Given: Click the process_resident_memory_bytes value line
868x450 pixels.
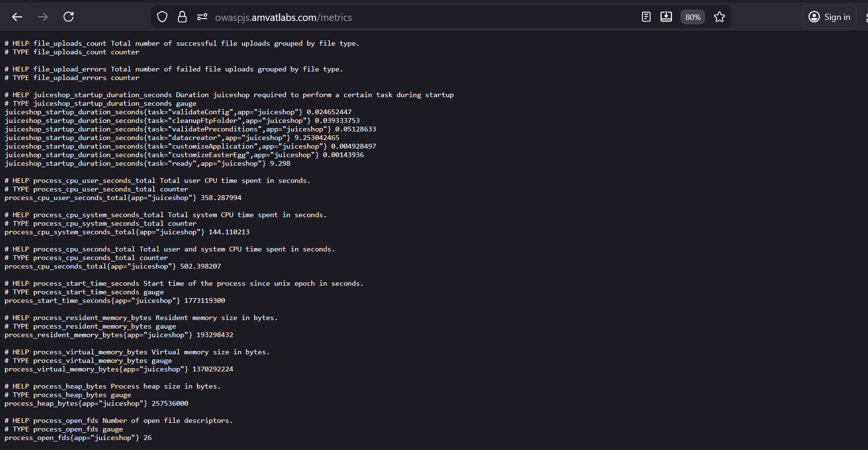Looking at the screenshot, I should click(x=119, y=335).
